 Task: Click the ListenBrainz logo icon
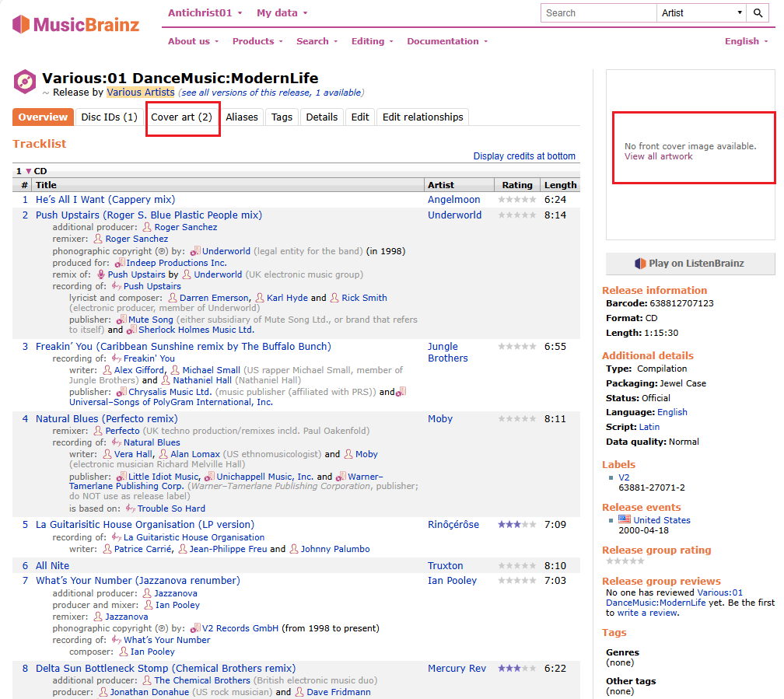tap(640, 264)
